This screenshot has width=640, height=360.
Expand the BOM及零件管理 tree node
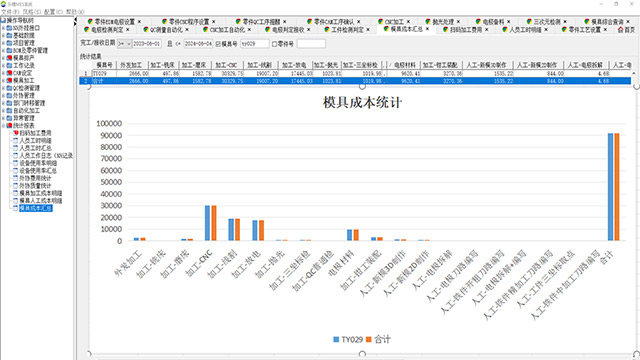click(3, 51)
